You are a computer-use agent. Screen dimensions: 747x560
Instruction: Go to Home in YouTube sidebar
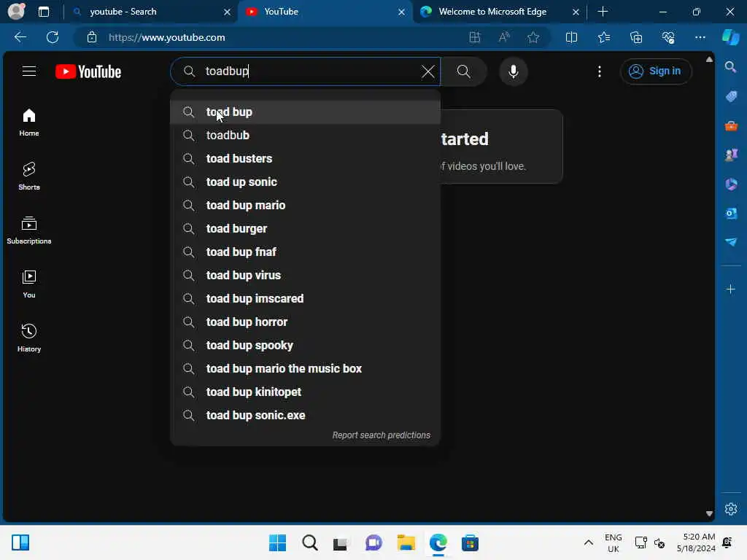tap(29, 122)
